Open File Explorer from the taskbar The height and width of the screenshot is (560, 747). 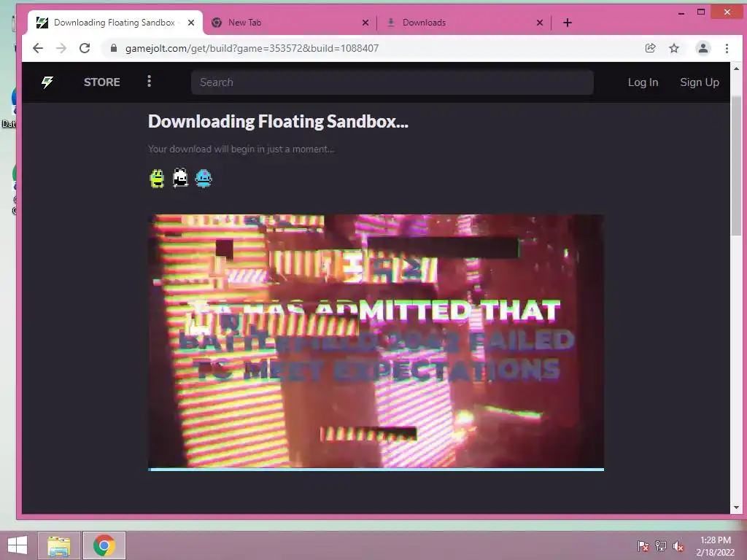click(59, 545)
